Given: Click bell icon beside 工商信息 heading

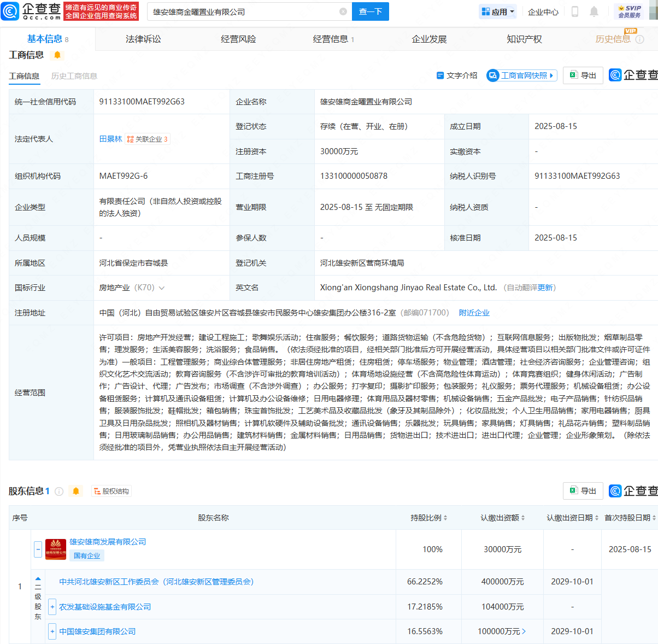Looking at the screenshot, I should (57, 55).
